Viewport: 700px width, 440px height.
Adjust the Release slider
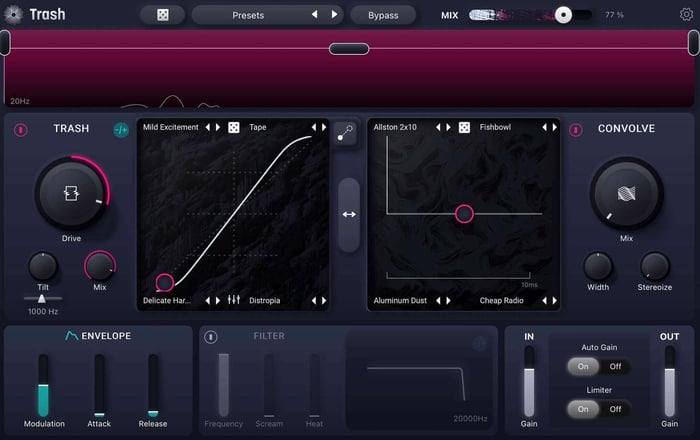coord(153,386)
